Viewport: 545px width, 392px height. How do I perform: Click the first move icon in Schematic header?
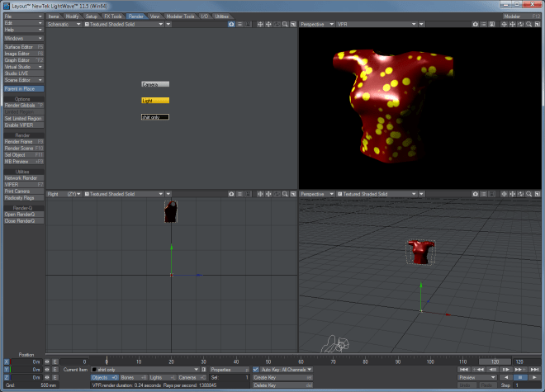(x=260, y=24)
